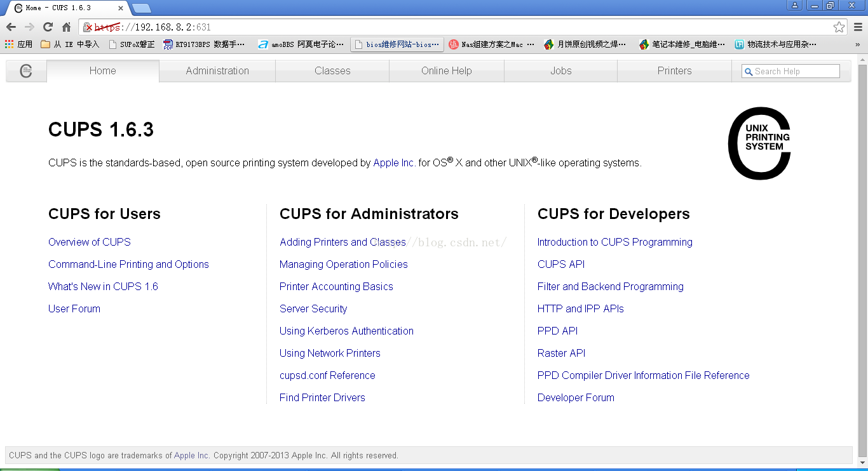This screenshot has width=868, height=471.
Task: Open Using Network Printers link
Action: click(x=330, y=353)
